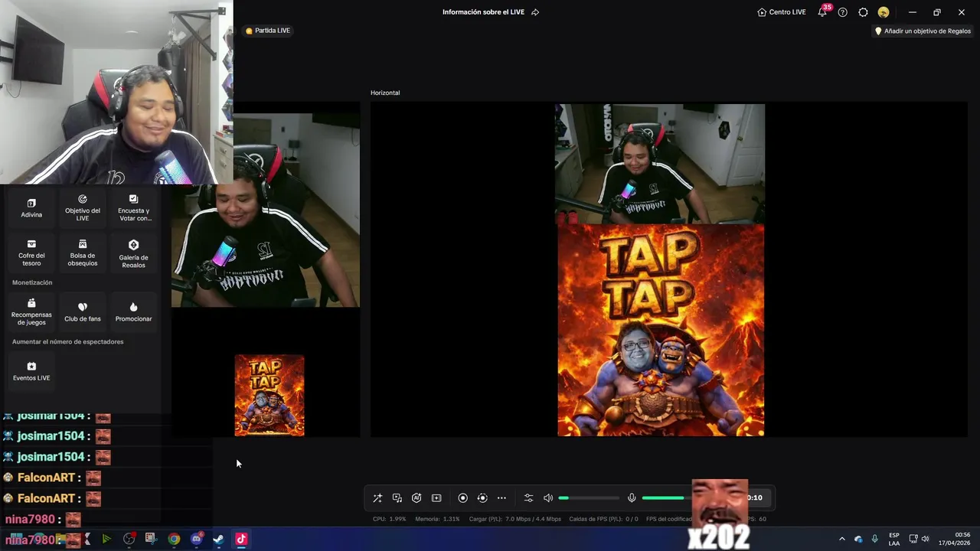This screenshot has height=551, width=980.
Task: Click the record circle button
Action: [x=462, y=498]
